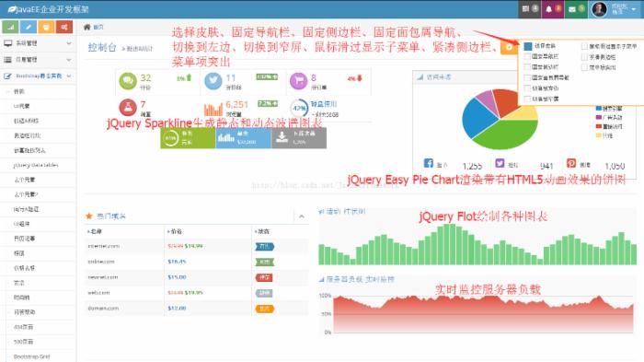This screenshot has height=362, width=644.
Task: Enable 固定导航栏 checkbox
Action: coord(528,56)
